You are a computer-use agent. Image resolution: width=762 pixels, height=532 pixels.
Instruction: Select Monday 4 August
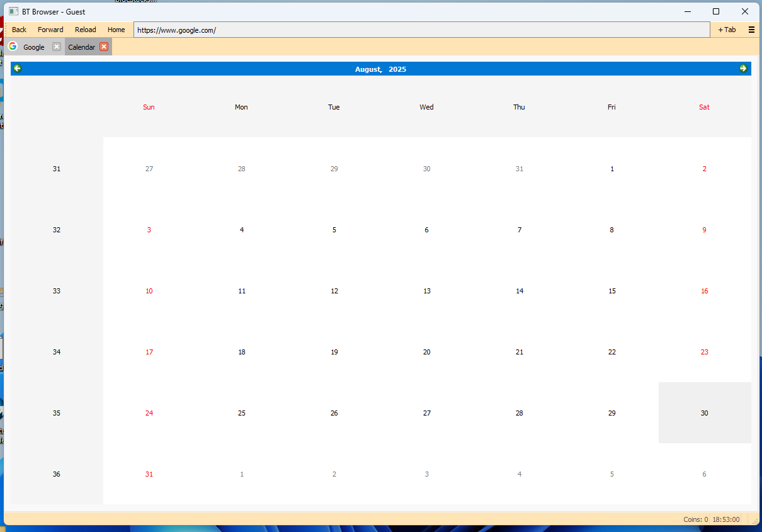[x=242, y=230]
